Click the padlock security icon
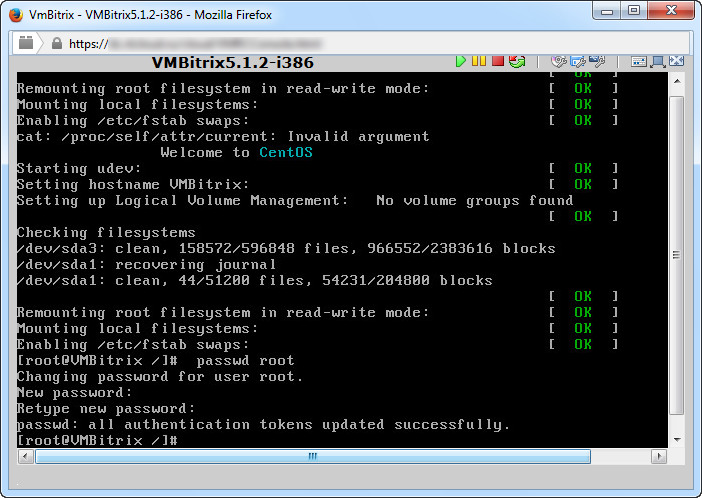This screenshot has height=498, width=702. [56, 43]
